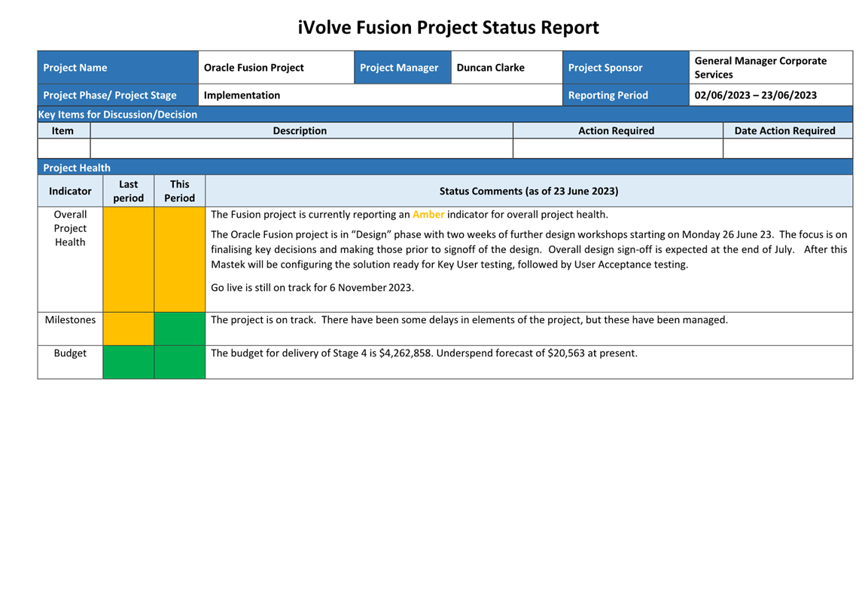Select the 'Item' column header
This screenshot has height=614, width=868.
64,131
